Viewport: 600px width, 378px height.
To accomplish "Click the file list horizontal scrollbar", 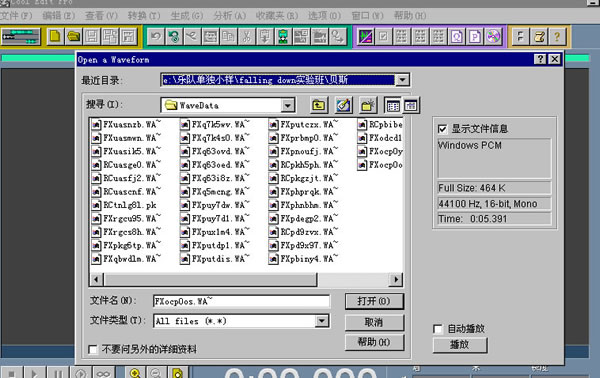I will [246, 280].
